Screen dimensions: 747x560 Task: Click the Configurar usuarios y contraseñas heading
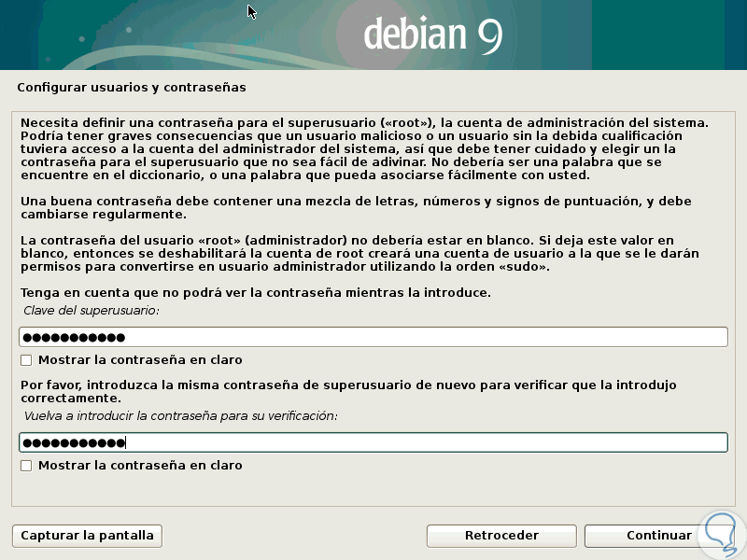click(x=132, y=88)
